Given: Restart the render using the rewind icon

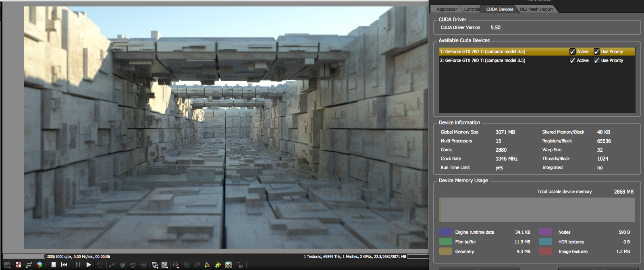Looking at the screenshot, I should click(x=64, y=265).
